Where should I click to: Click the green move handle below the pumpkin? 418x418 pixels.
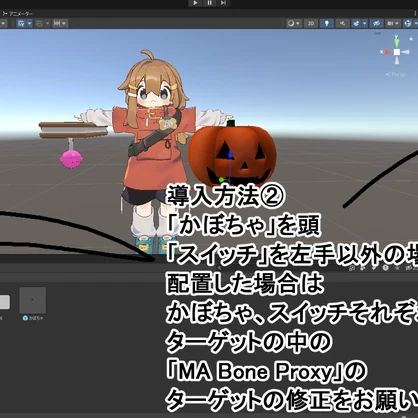click(x=221, y=180)
